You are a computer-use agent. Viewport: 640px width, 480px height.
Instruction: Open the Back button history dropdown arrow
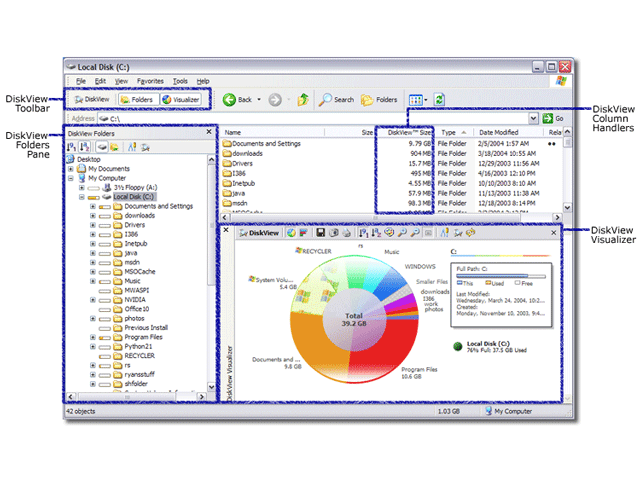[259, 100]
